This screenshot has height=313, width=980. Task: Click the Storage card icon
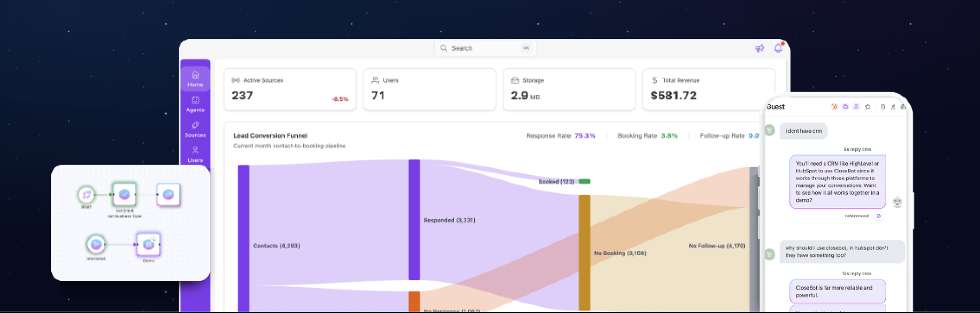[515, 80]
